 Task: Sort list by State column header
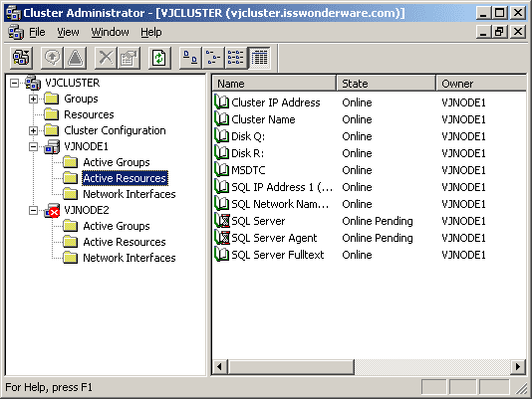[387, 84]
